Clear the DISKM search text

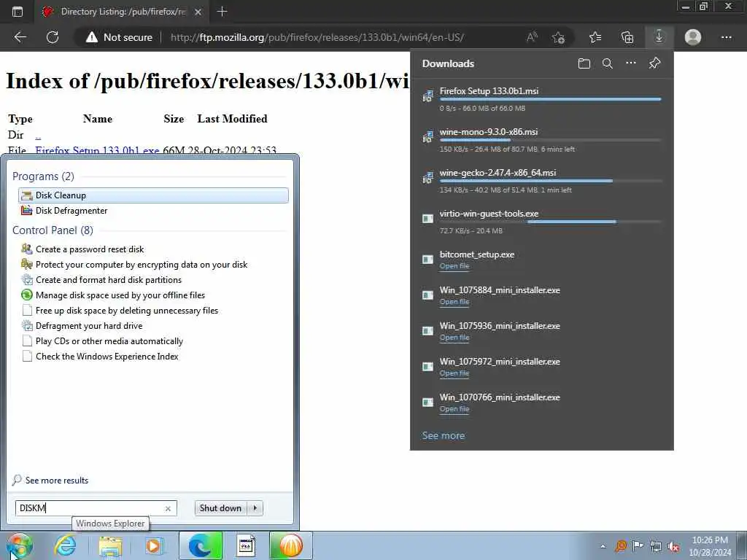[x=168, y=508]
